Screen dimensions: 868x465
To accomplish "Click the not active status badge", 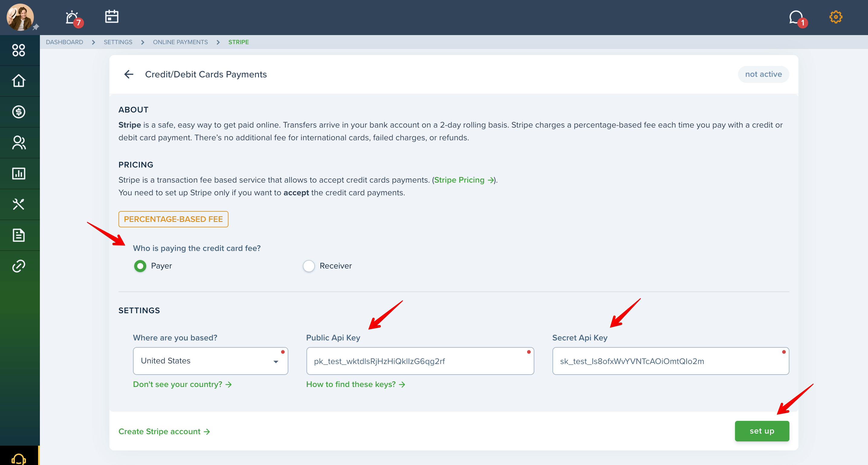I will pyautogui.click(x=763, y=74).
